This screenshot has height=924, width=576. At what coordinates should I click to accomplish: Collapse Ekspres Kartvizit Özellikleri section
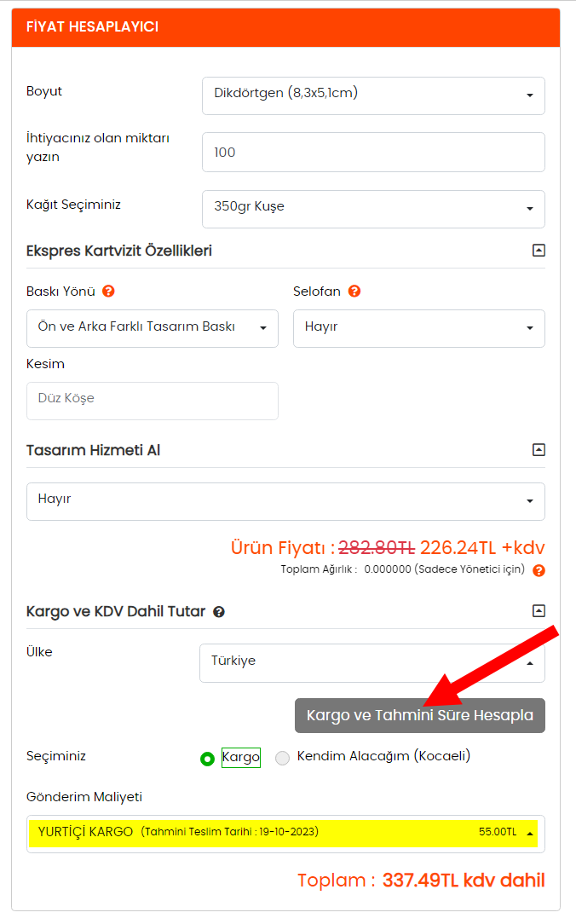click(x=538, y=251)
